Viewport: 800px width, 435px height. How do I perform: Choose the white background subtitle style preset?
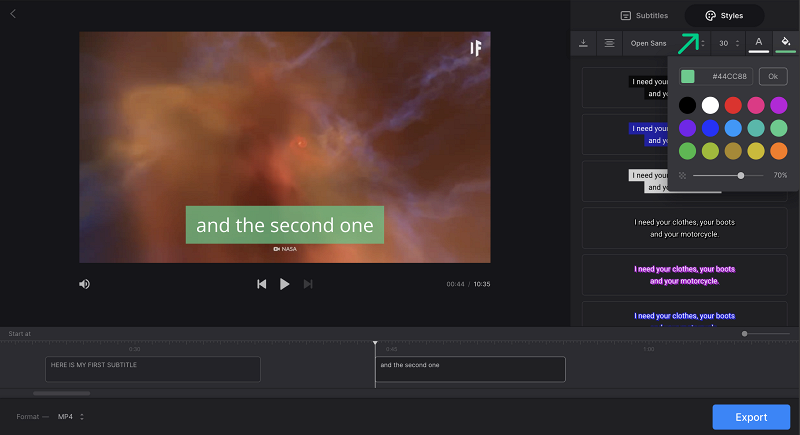pyautogui.click(x=625, y=182)
